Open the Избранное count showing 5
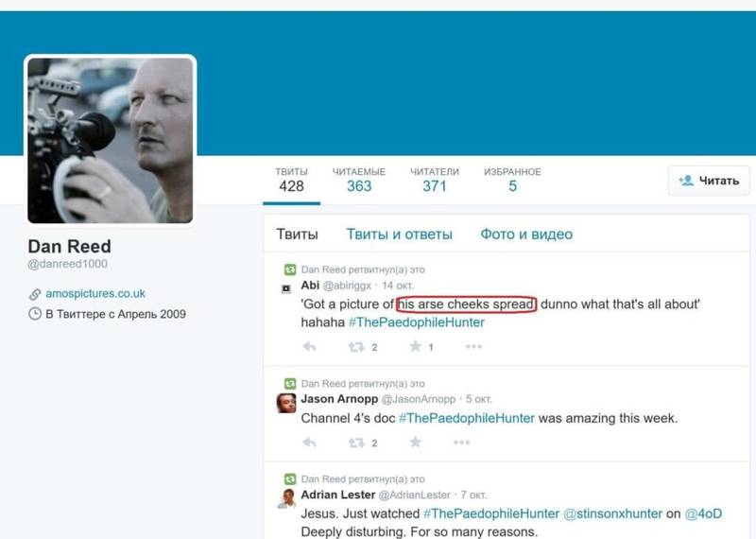 point(512,181)
